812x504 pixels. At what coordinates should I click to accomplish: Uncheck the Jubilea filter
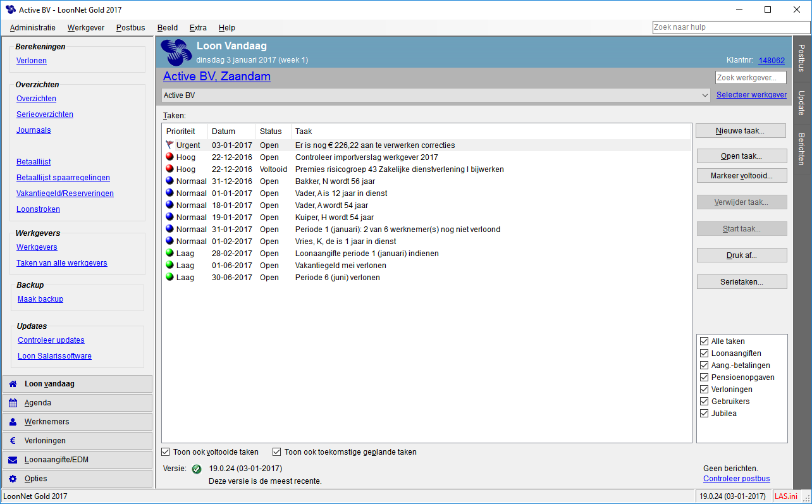click(704, 413)
